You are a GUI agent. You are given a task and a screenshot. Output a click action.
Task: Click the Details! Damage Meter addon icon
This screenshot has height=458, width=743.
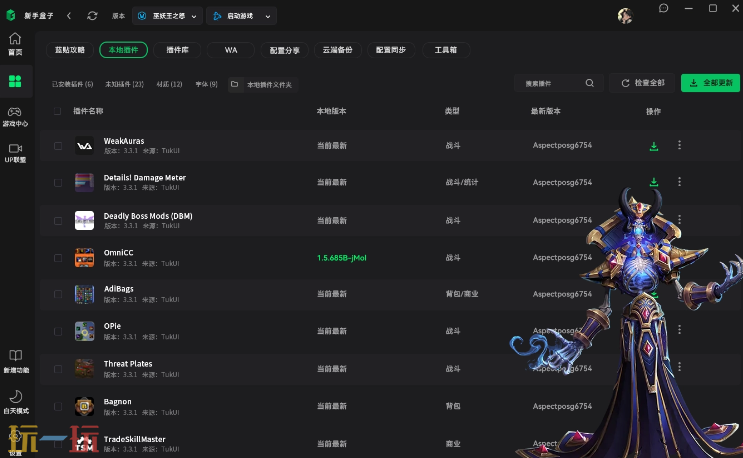(84, 183)
